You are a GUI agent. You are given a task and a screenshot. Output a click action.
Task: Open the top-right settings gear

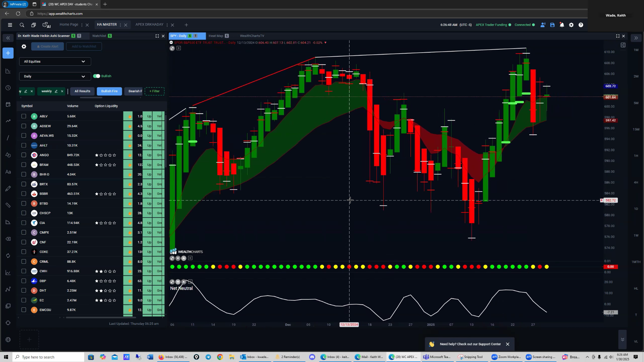click(571, 25)
